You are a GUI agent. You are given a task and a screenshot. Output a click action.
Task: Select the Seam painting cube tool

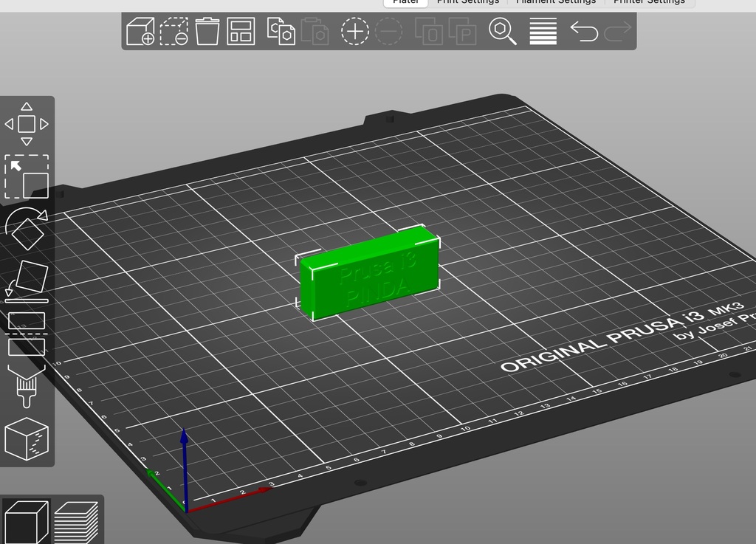point(27,439)
